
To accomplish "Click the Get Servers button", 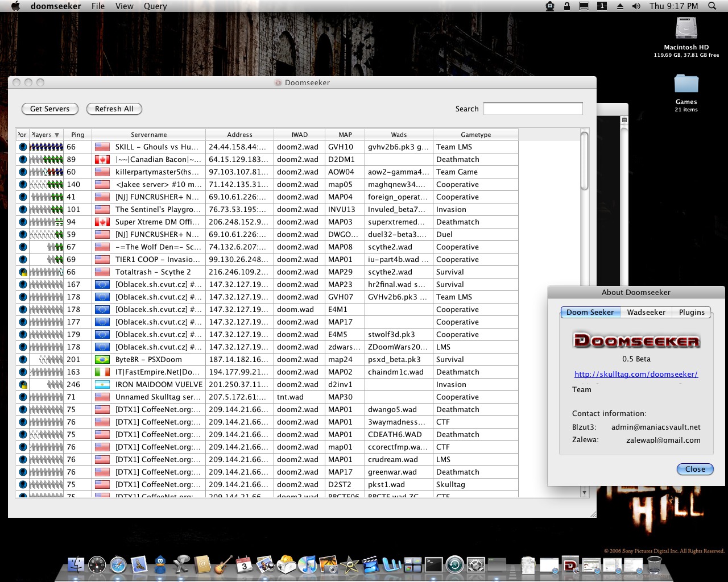I will (x=49, y=109).
